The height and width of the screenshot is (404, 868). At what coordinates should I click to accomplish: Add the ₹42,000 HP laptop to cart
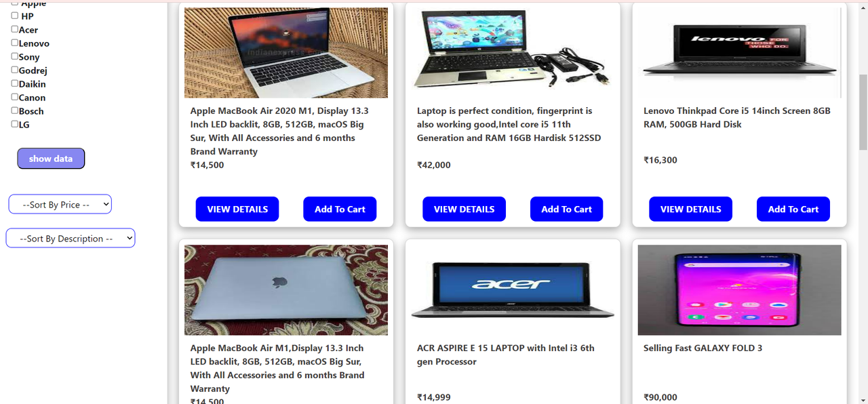point(566,209)
